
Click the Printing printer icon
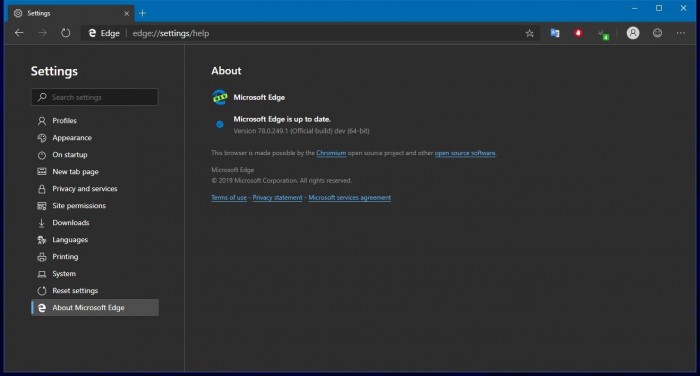point(42,257)
